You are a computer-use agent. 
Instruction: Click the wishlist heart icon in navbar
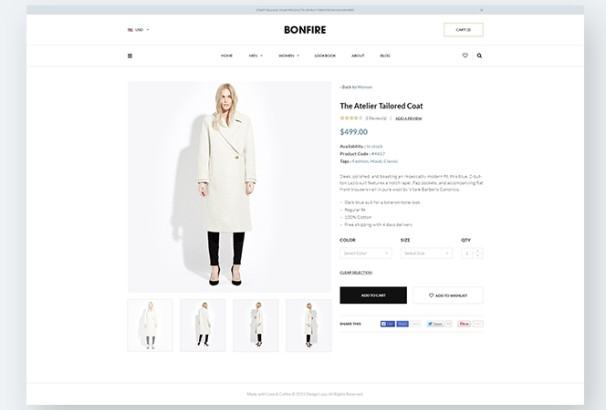click(x=465, y=56)
